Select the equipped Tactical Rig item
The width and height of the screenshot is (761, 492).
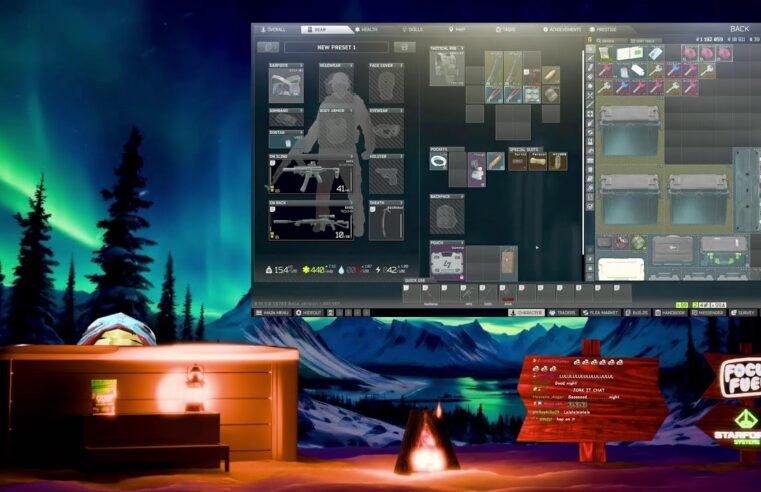tap(447, 68)
